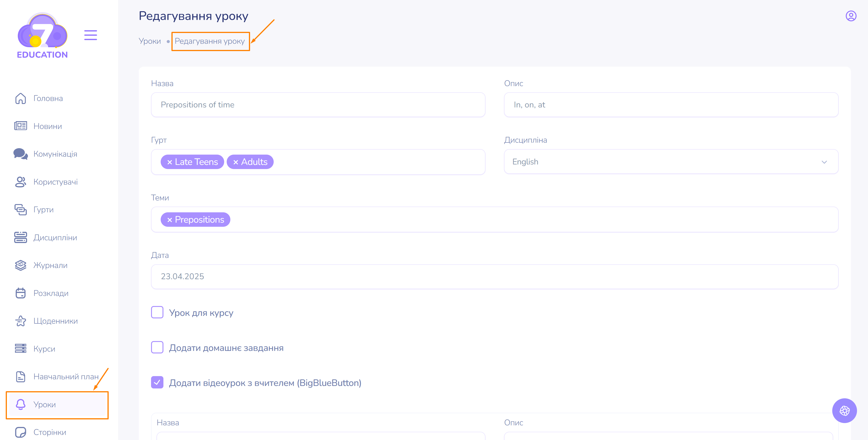Image resolution: width=868 pixels, height=440 pixels.
Task: Remove the Adults group tag
Action: click(x=236, y=162)
